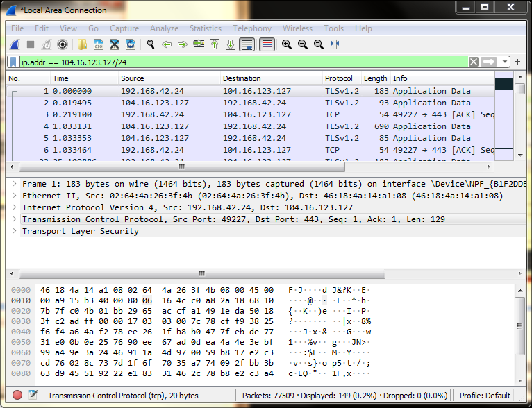Go to a specified packet
Screen dimensions: 532x408
point(199,44)
